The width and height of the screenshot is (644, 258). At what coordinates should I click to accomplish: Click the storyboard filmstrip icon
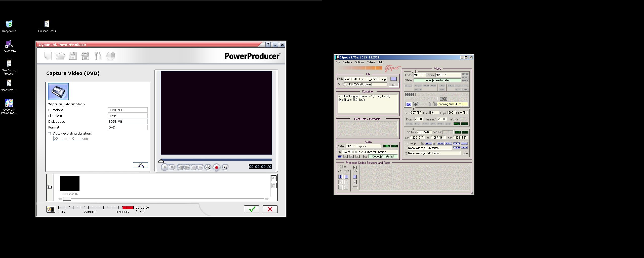pos(50,187)
